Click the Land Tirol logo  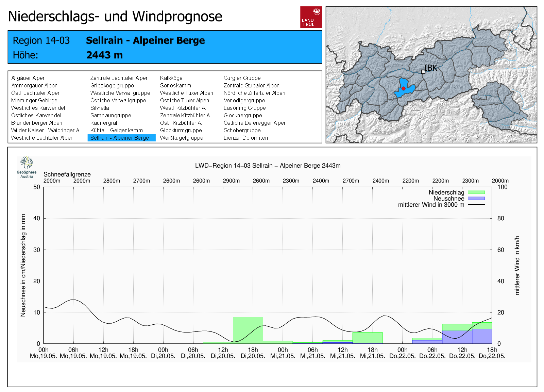click(311, 17)
